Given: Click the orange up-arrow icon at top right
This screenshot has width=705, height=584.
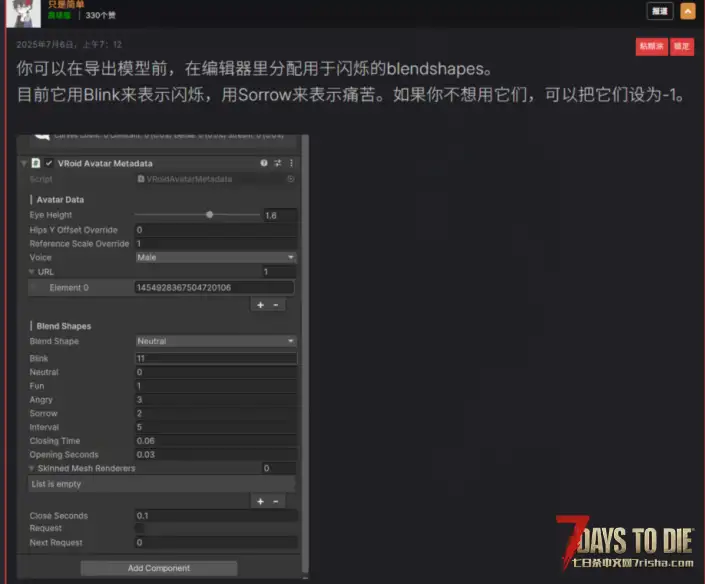Looking at the screenshot, I should [x=688, y=11].
